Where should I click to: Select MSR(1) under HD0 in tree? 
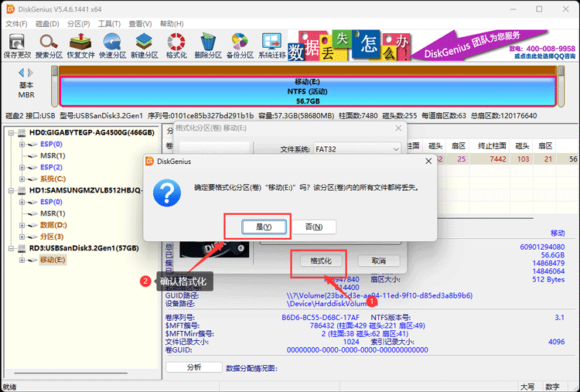(x=53, y=155)
